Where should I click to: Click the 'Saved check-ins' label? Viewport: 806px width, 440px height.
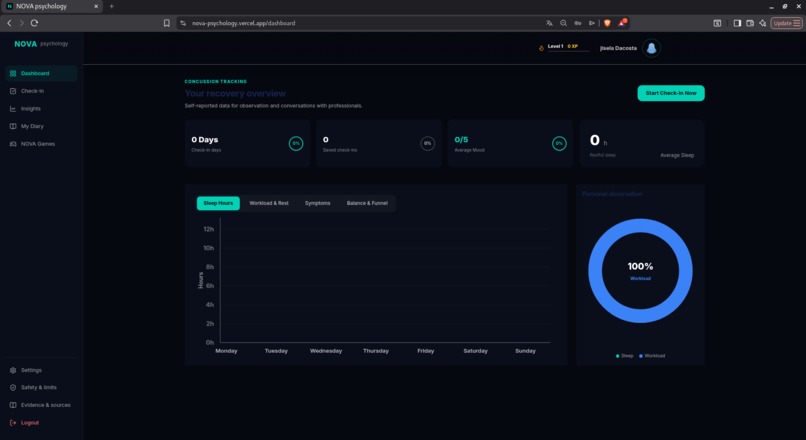click(340, 150)
